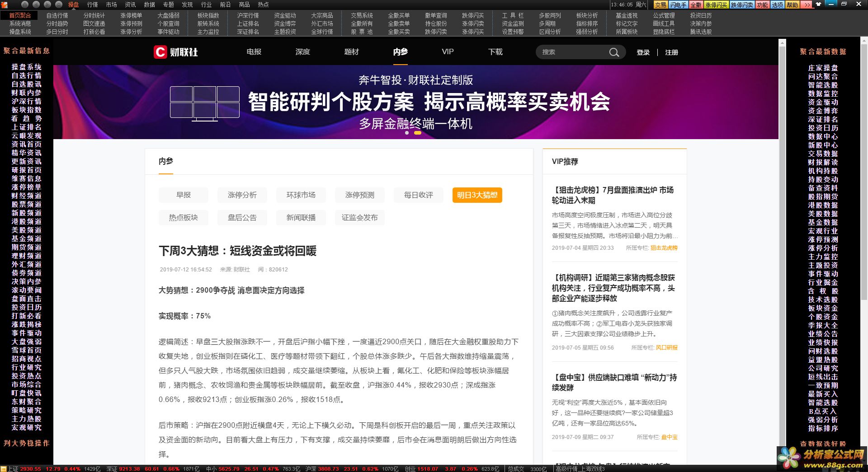Select the 热点板块 category button
Image resolution: width=868 pixels, height=472 pixels.
point(184,218)
